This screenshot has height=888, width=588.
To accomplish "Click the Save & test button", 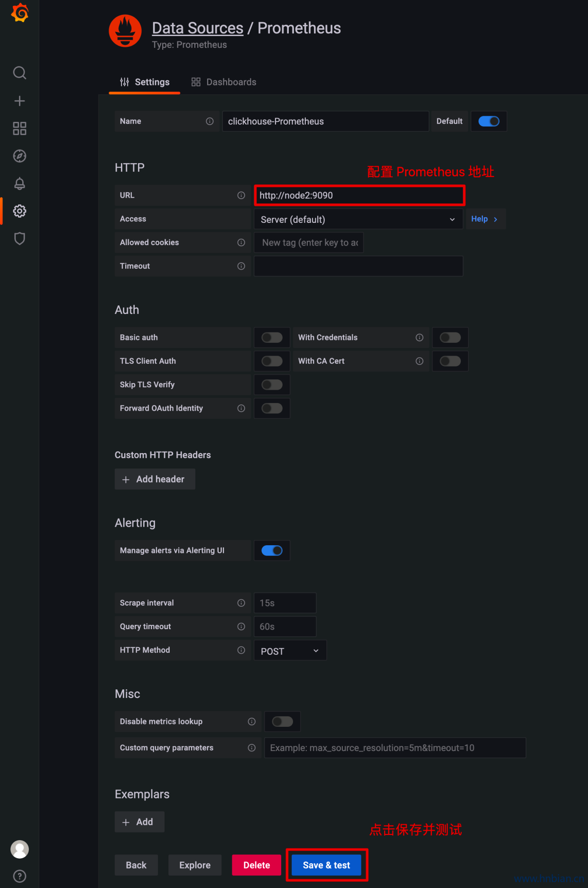I will click(x=326, y=865).
